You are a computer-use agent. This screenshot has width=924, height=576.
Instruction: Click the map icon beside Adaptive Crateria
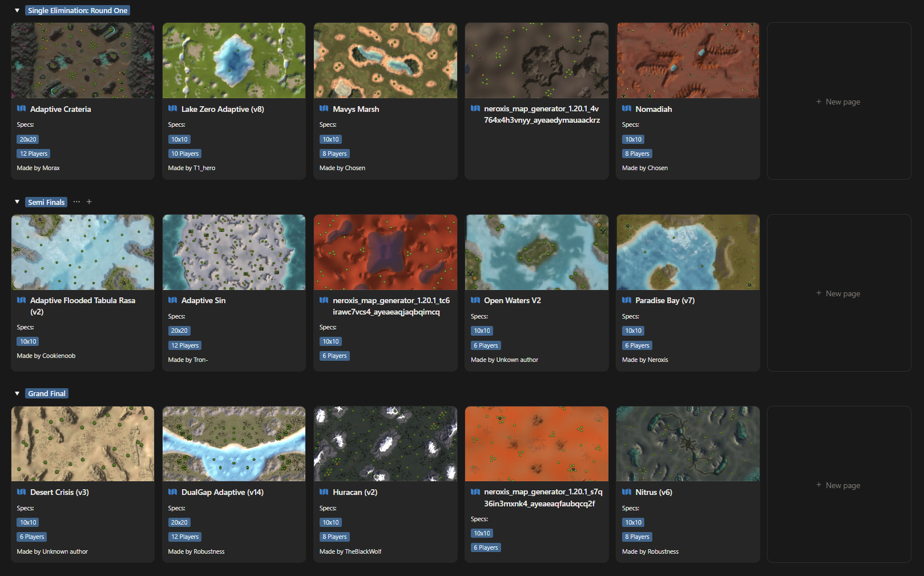coord(22,108)
